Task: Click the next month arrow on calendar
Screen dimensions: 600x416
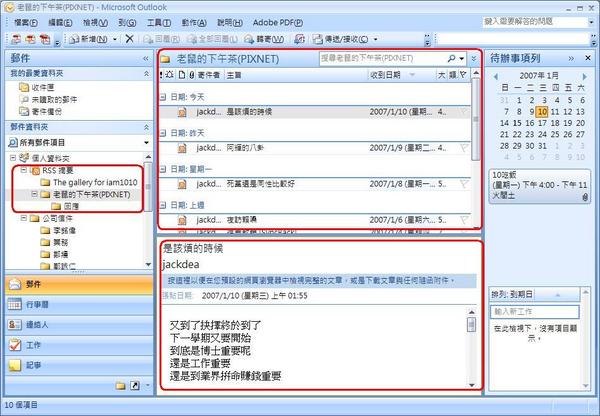Action: pos(584,76)
